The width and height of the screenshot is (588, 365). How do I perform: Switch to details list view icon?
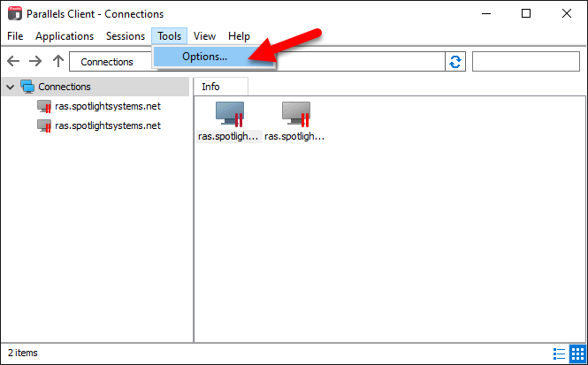[561, 354]
